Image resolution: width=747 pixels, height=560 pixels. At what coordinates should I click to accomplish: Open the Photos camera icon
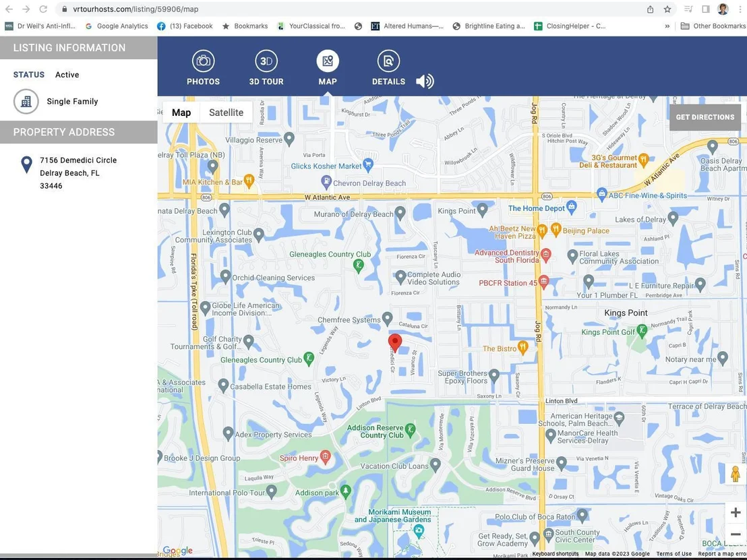click(x=204, y=61)
